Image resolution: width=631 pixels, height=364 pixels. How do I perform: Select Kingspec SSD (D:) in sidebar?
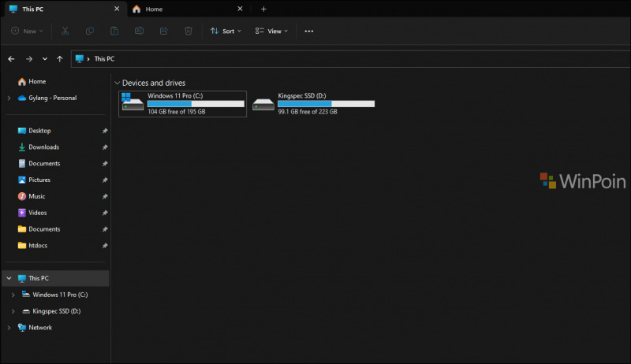[x=56, y=311]
